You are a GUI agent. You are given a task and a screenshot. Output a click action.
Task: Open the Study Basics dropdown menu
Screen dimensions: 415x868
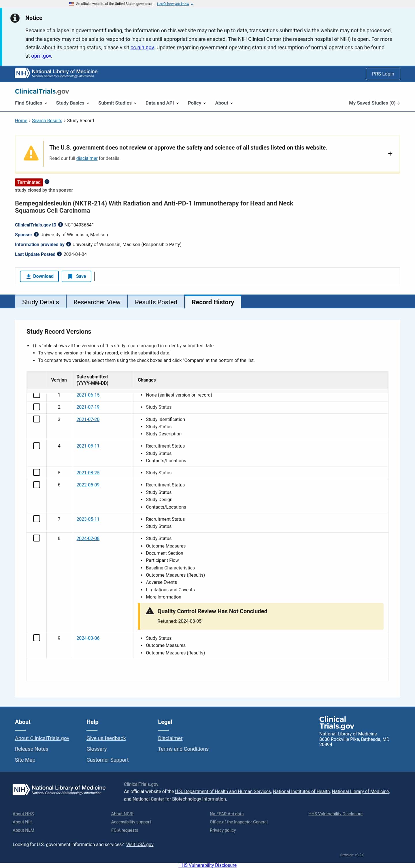(x=72, y=103)
